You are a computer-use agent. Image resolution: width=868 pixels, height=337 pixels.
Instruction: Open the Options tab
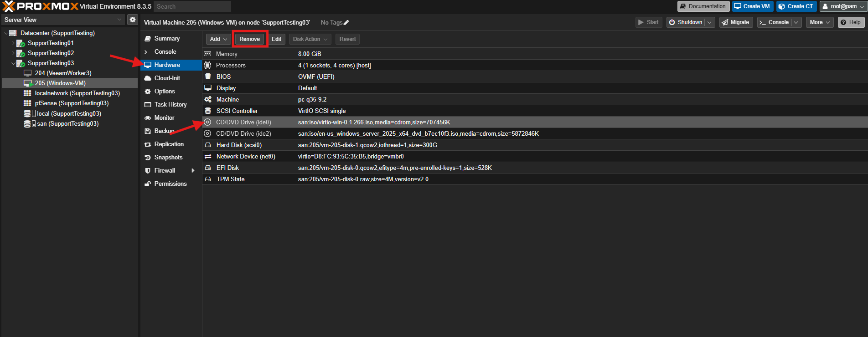(x=171, y=92)
